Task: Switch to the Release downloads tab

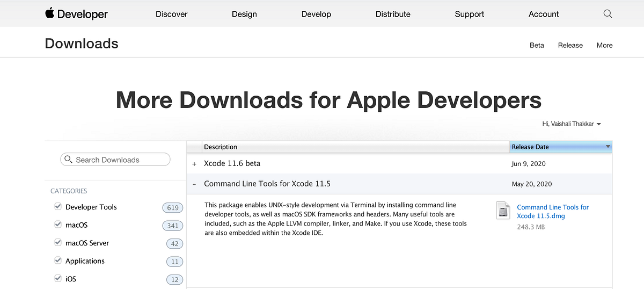Action: tap(570, 45)
